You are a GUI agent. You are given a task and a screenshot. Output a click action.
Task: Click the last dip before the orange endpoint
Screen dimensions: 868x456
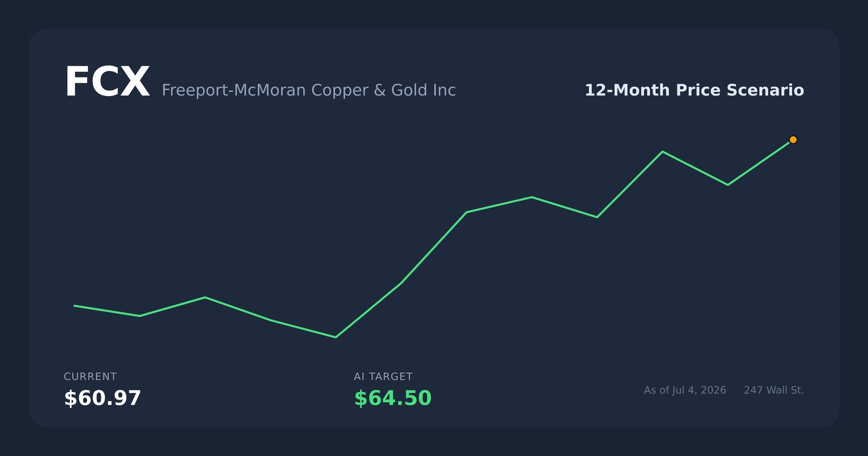[727, 185]
